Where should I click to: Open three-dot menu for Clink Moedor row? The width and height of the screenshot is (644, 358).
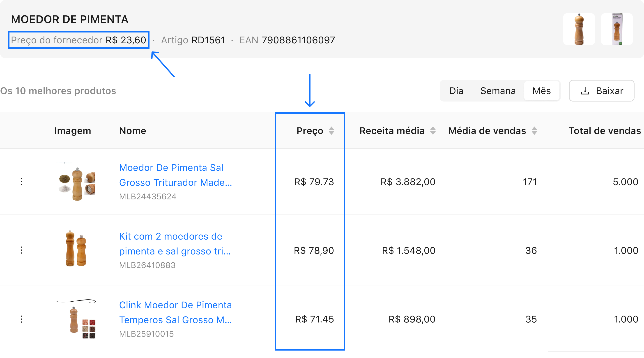[22, 319]
